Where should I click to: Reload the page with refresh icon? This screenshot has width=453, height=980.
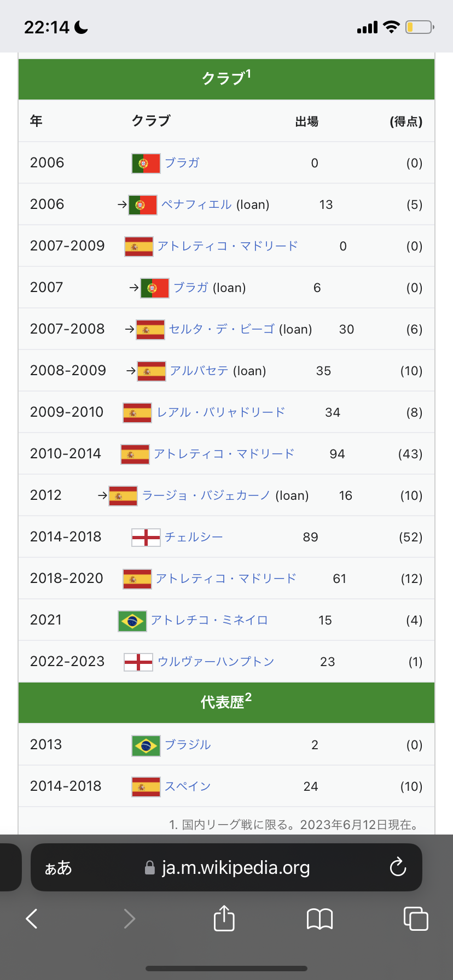[x=398, y=867]
